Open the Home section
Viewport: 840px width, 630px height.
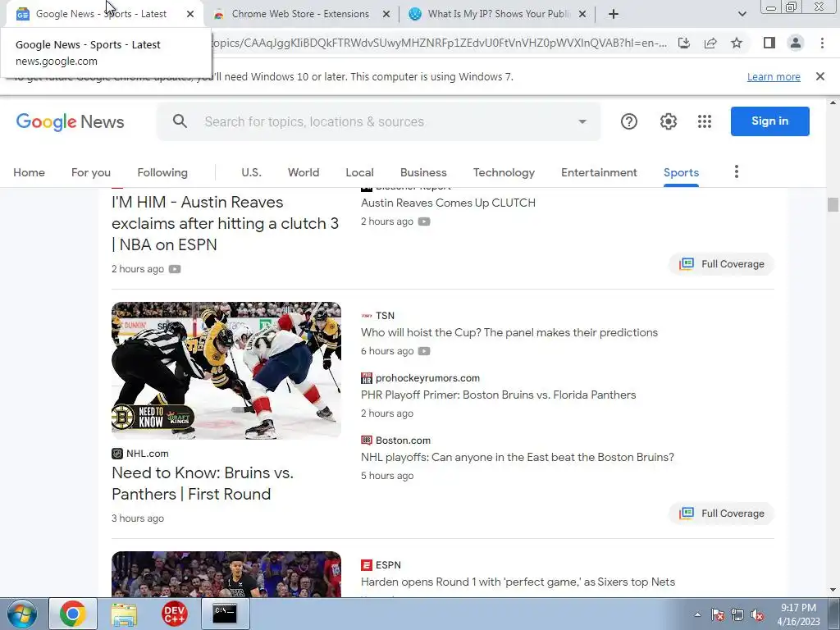(29, 172)
